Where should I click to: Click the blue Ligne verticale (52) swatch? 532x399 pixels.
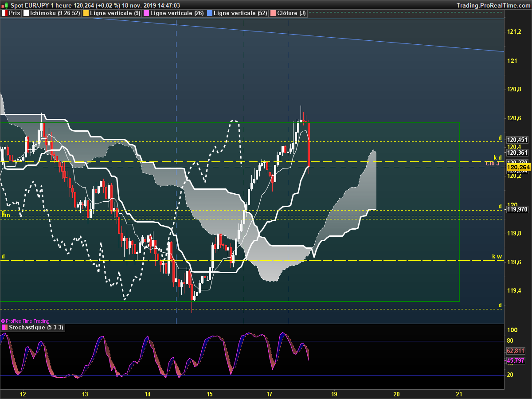coord(209,13)
